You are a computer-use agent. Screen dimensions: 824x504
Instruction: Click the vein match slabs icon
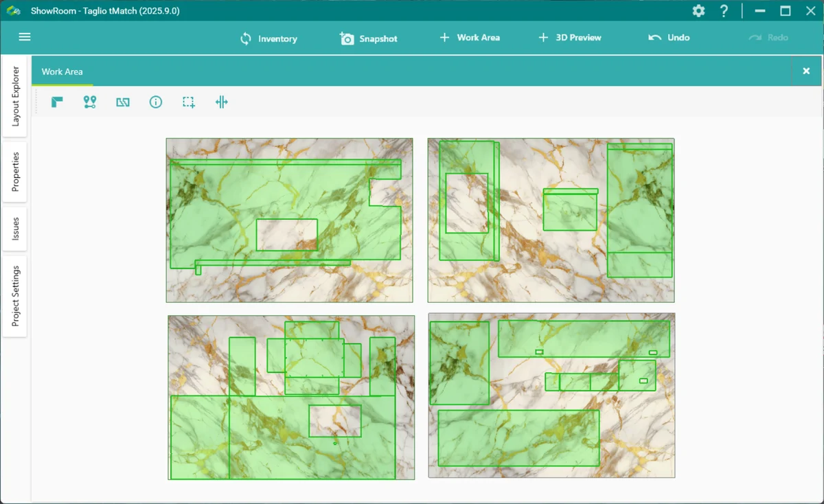tap(123, 102)
